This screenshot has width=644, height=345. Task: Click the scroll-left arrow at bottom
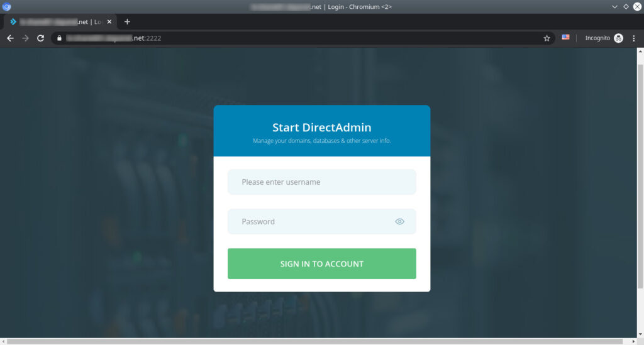(3, 341)
